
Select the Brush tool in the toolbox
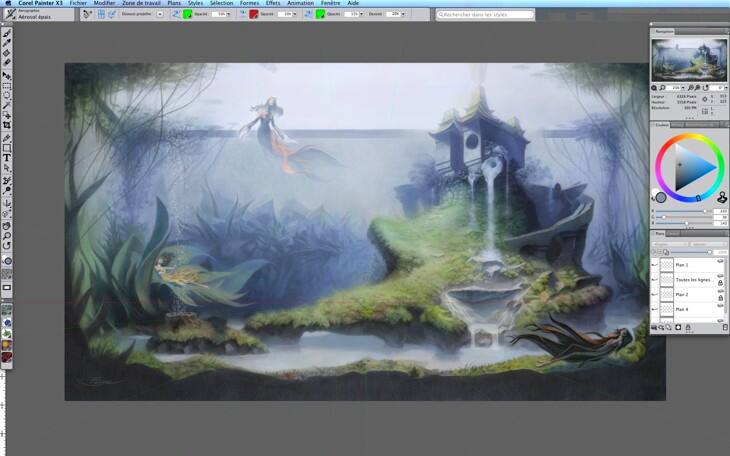tap(7, 34)
